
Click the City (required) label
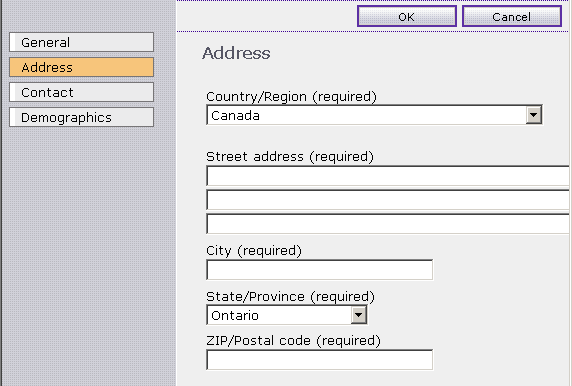point(254,251)
